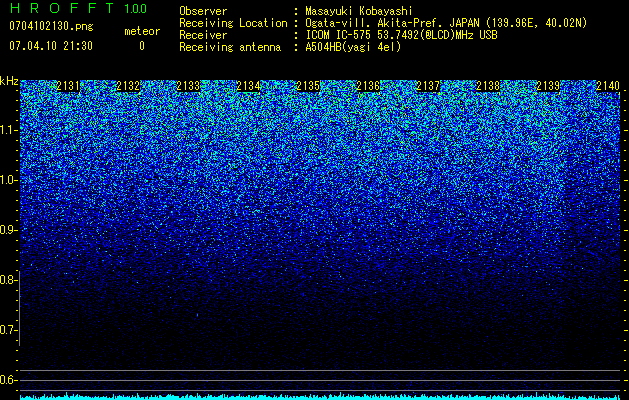
Task: Select ICOM IC-575 53.7492 MHz USB text
Action: 401,35
